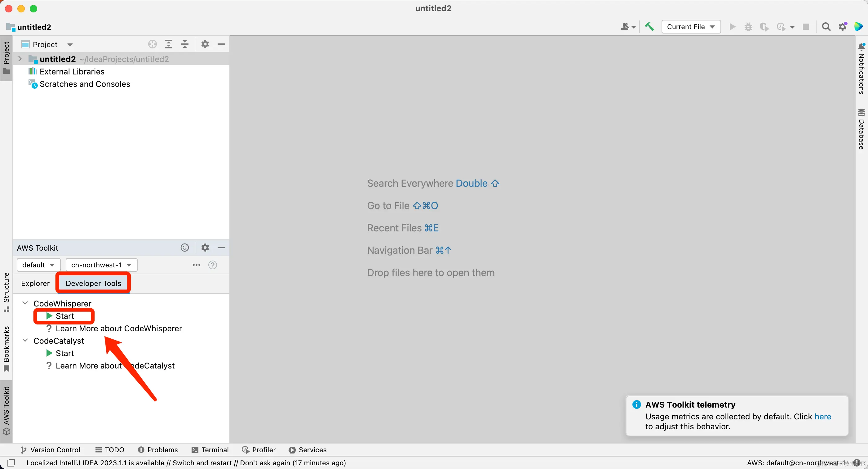Click the Collapse All icon in Project panel

click(x=185, y=44)
